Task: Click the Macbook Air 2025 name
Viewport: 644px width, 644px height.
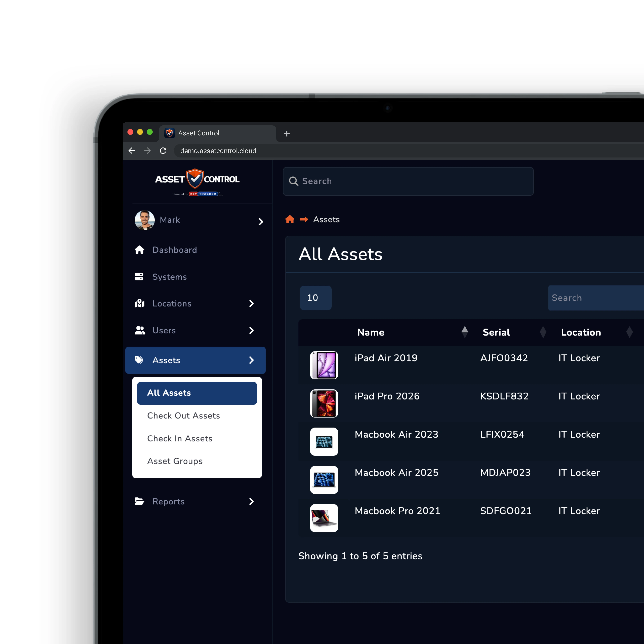Action: (396, 473)
